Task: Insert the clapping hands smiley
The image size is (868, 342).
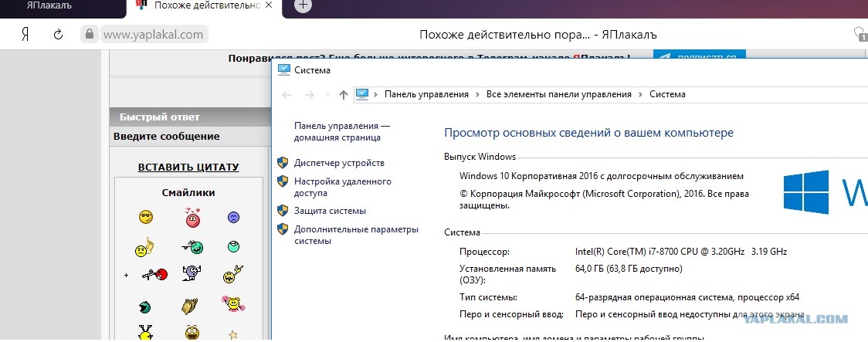Action: coord(190,306)
